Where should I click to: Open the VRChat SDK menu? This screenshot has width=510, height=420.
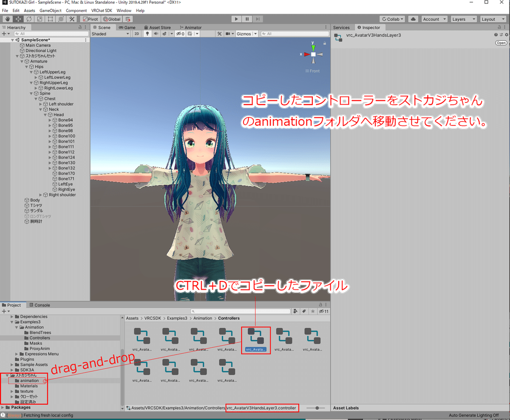101,10
